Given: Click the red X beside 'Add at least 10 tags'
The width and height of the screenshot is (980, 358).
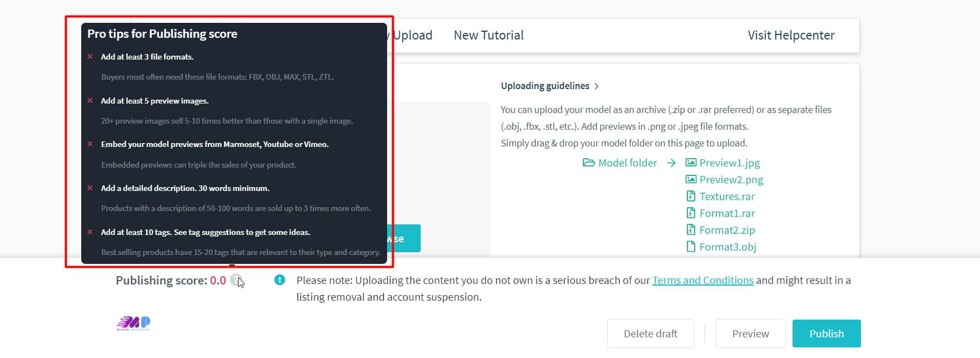Looking at the screenshot, I should 90,232.
